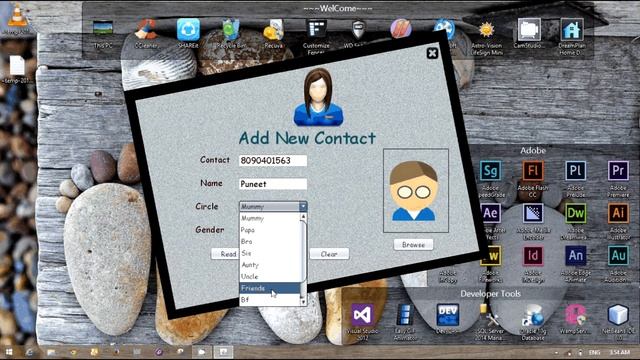This screenshot has width=640, height=360.
Task: Choose Bf in the Circle list
Action: pyautogui.click(x=270, y=300)
